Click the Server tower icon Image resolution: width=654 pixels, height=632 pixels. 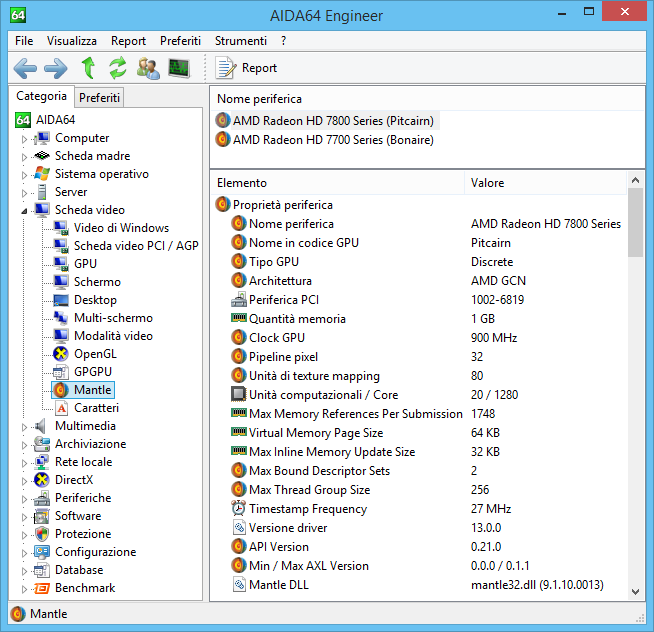click(42, 192)
